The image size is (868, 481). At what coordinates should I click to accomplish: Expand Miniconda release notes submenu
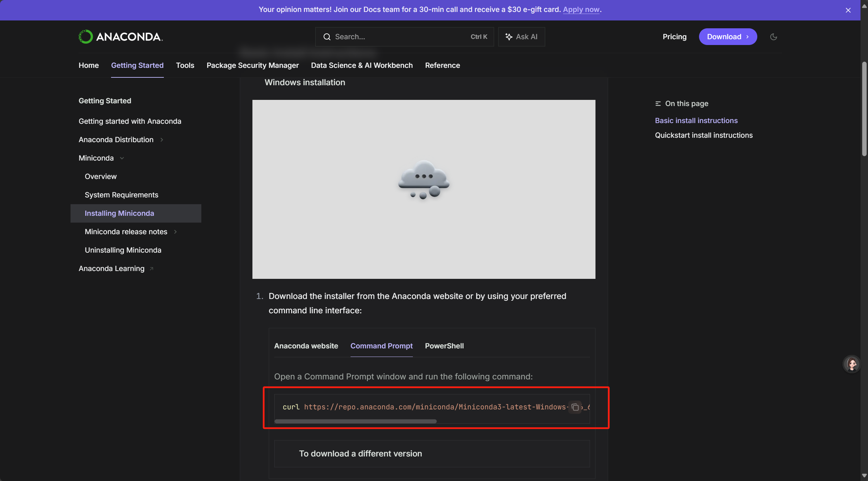(x=175, y=232)
